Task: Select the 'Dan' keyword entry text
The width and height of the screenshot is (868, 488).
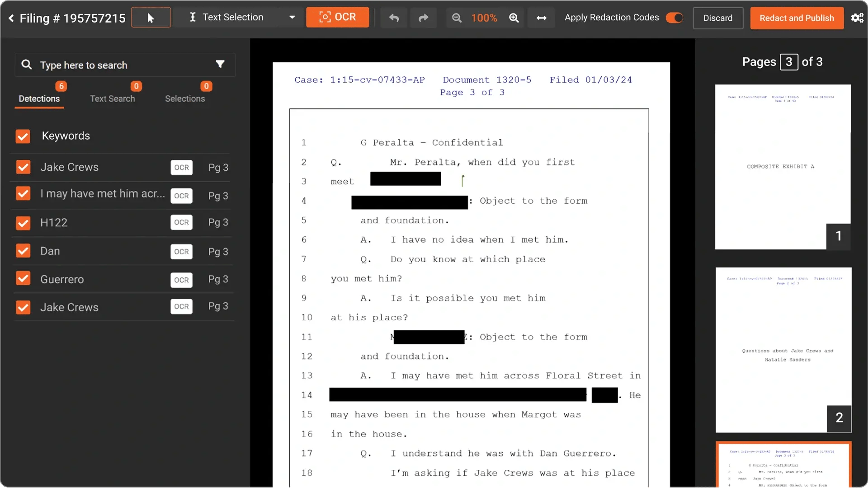Action: (50, 251)
